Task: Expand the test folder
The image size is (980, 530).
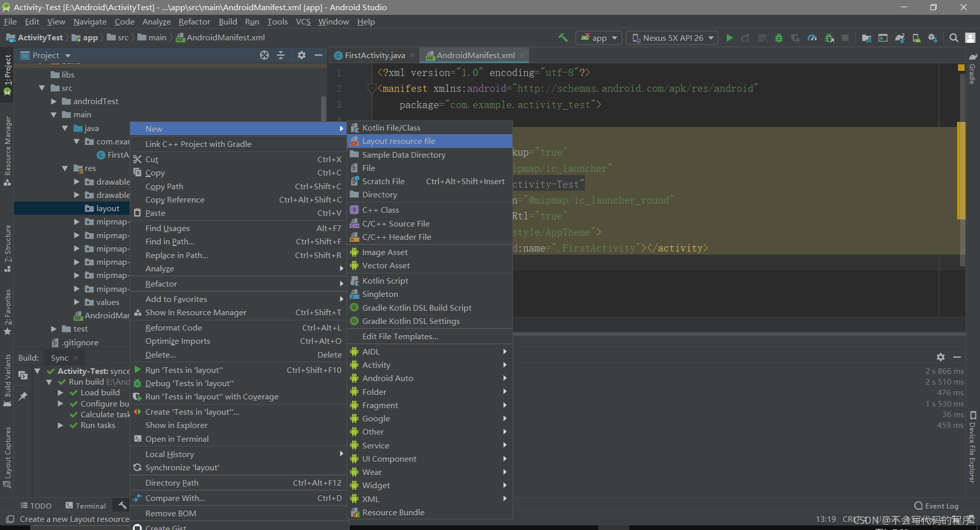Action: [54, 329]
